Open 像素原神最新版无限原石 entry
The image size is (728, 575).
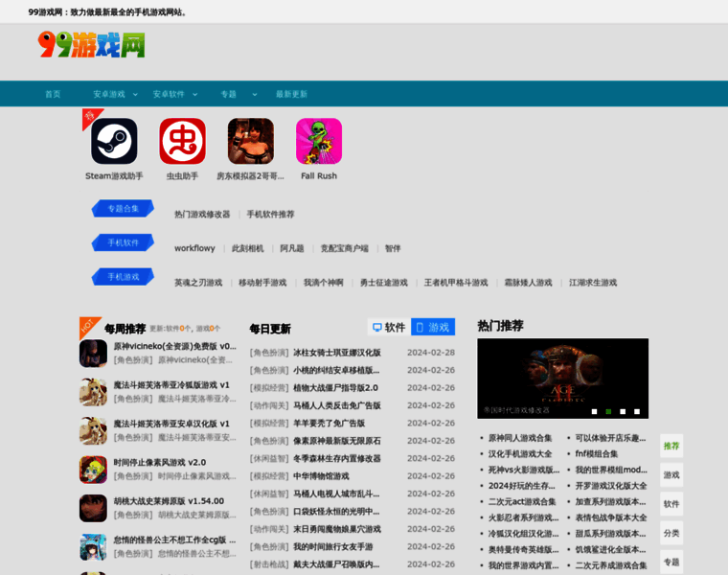[337, 441]
